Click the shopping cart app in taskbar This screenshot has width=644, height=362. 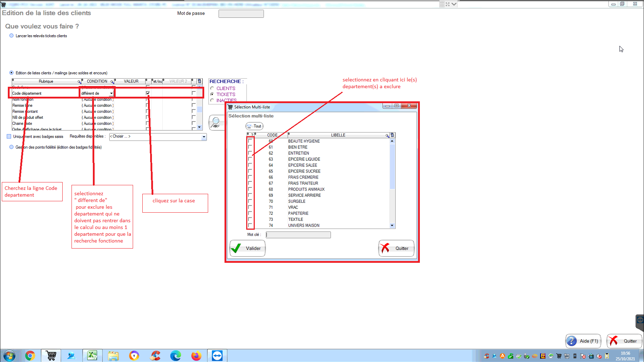[x=51, y=356]
